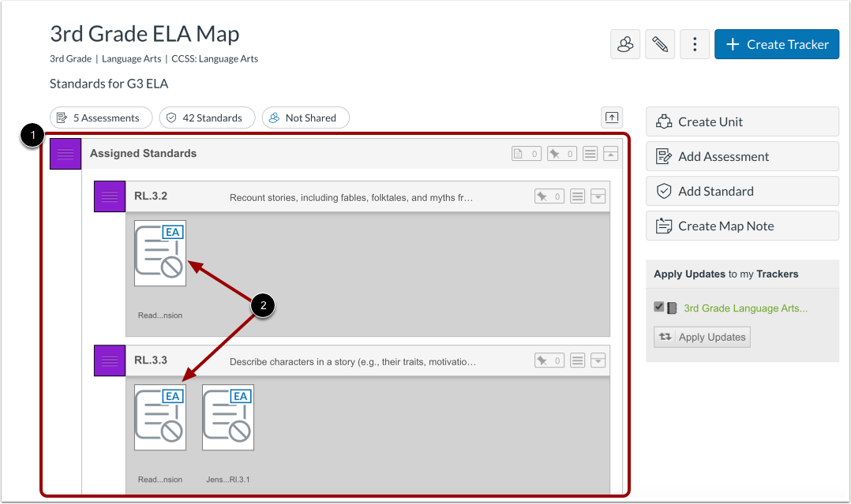Collapse the Assigned Standards section
The image size is (851, 504).
click(611, 153)
